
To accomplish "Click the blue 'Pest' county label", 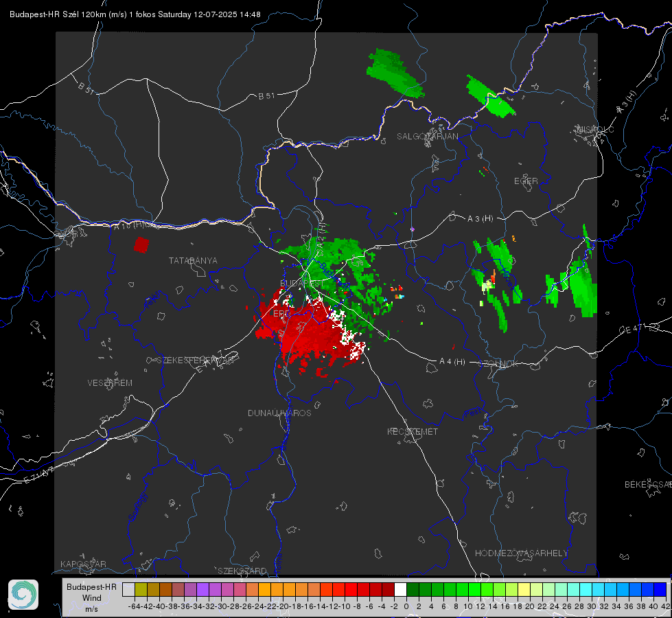I will 472,413.
